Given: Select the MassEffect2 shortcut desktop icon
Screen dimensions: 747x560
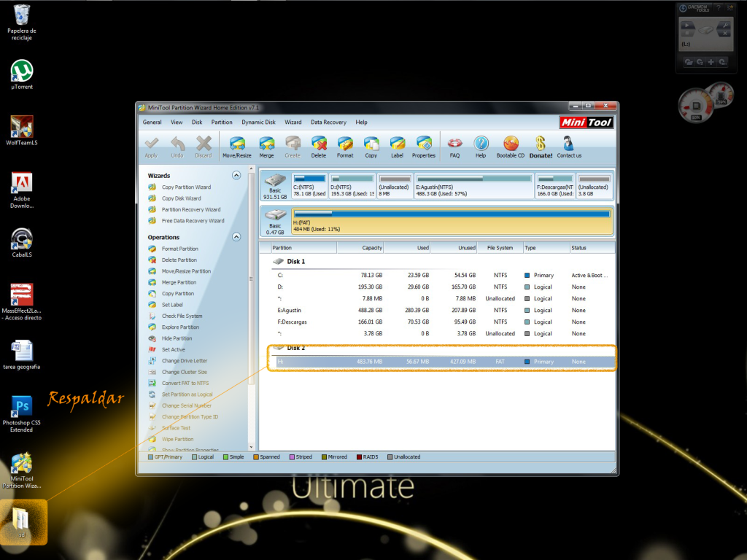Looking at the screenshot, I should pyautogui.click(x=21, y=301).
